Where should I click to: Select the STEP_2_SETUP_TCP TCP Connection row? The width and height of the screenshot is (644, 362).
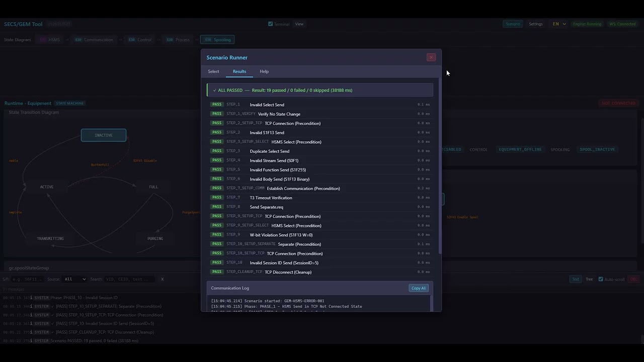click(320, 123)
